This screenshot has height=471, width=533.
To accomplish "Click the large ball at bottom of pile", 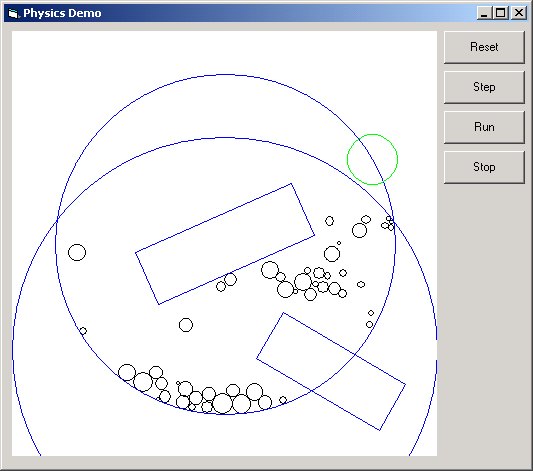I will pos(222,404).
